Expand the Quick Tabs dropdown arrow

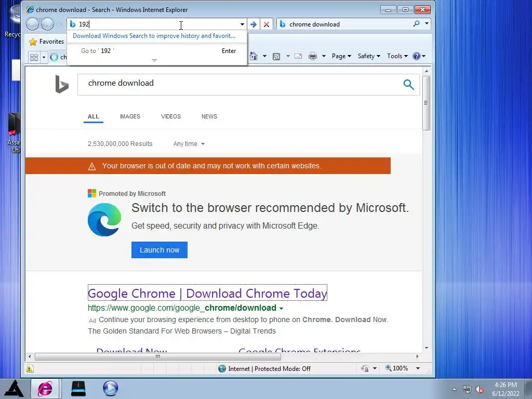[x=44, y=57]
